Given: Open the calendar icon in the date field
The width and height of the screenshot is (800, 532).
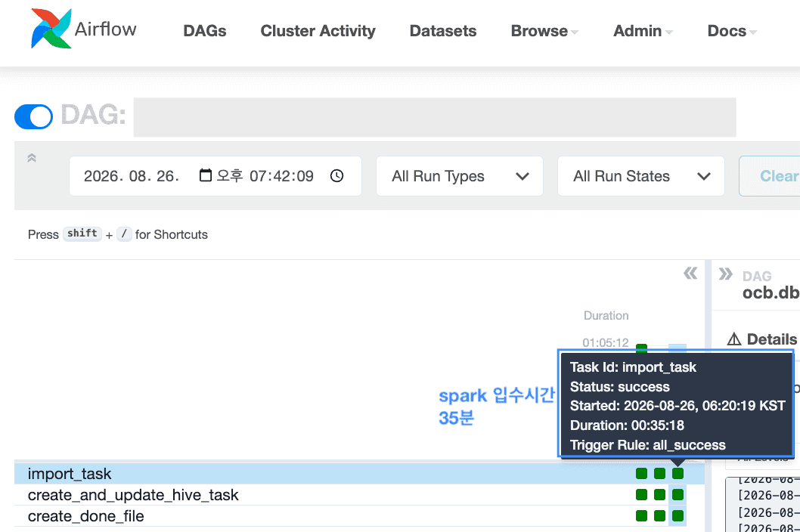Looking at the screenshot, I should [x=205, y=175].
